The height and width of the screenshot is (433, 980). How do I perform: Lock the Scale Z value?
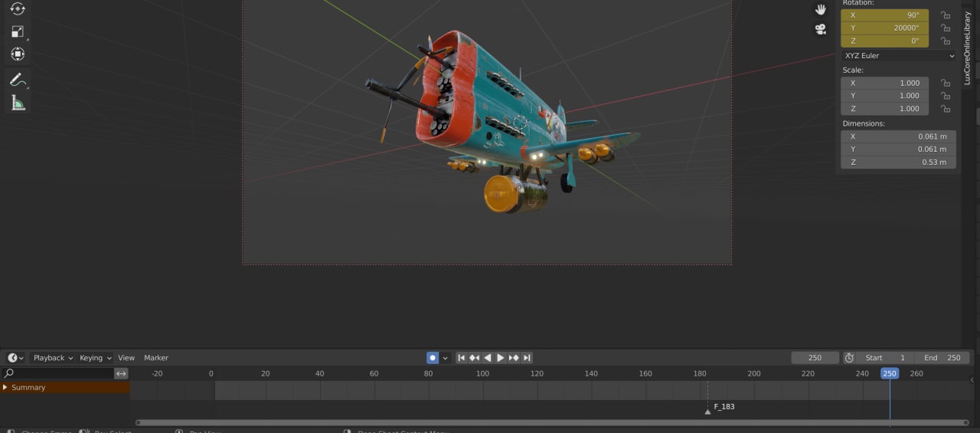pos(946,109)
